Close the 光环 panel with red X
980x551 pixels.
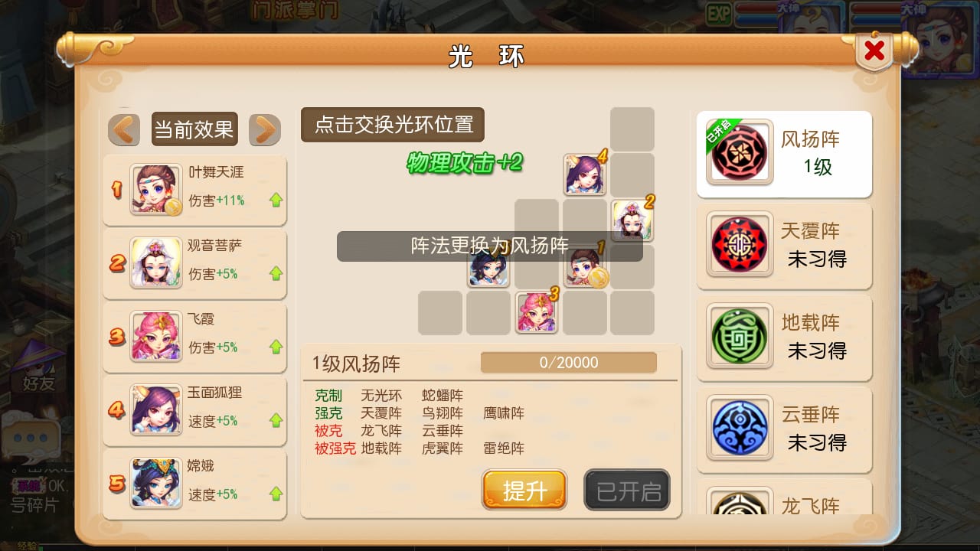(874, 51)
